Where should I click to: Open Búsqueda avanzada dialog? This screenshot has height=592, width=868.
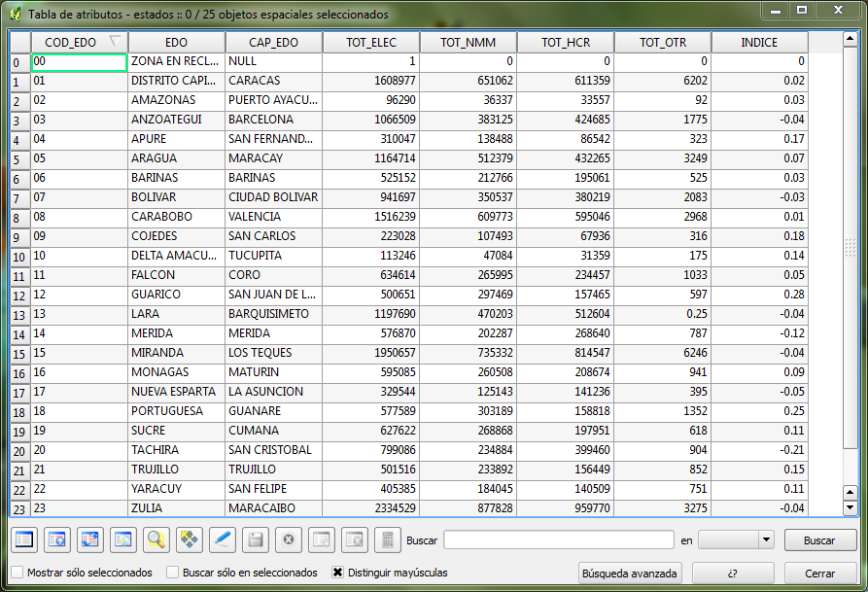[630, 574]
